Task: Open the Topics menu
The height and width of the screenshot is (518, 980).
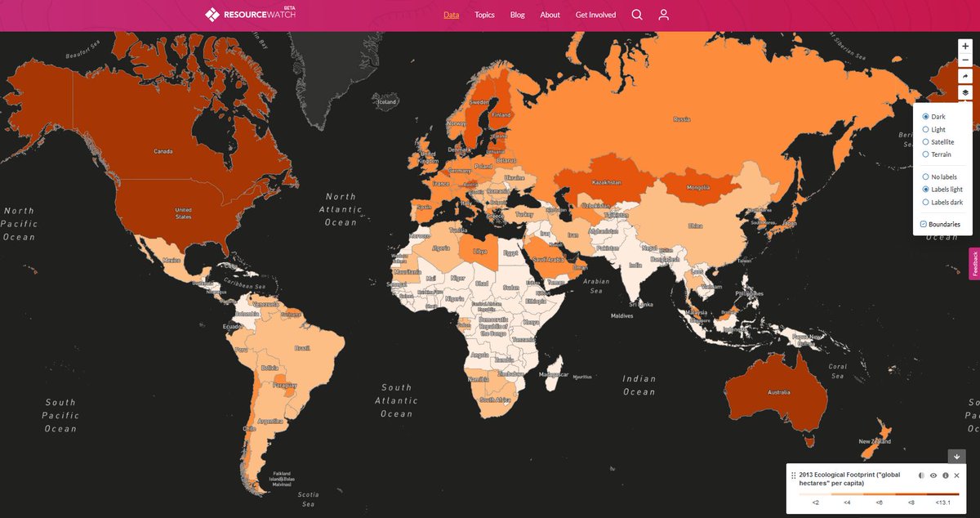Action: 484,15
